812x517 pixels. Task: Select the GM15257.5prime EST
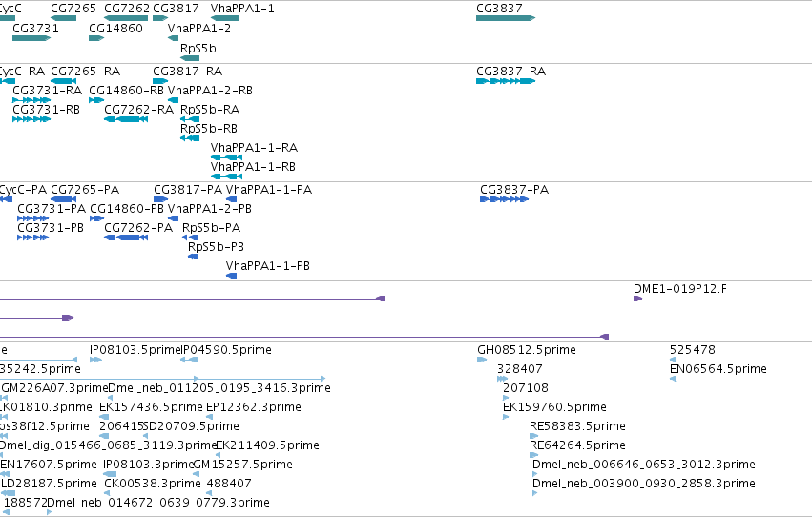(197, 475)
